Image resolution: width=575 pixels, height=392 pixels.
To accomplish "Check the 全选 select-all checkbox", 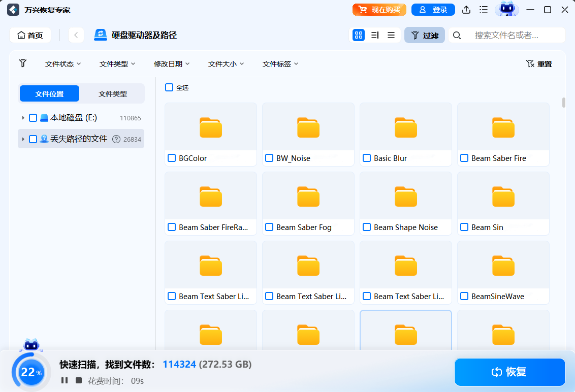I will 169,87.
